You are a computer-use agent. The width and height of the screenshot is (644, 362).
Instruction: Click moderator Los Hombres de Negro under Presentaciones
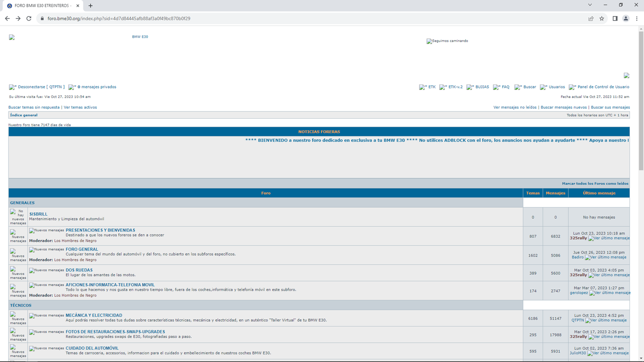pyautogui.click(x=75, y=241)
